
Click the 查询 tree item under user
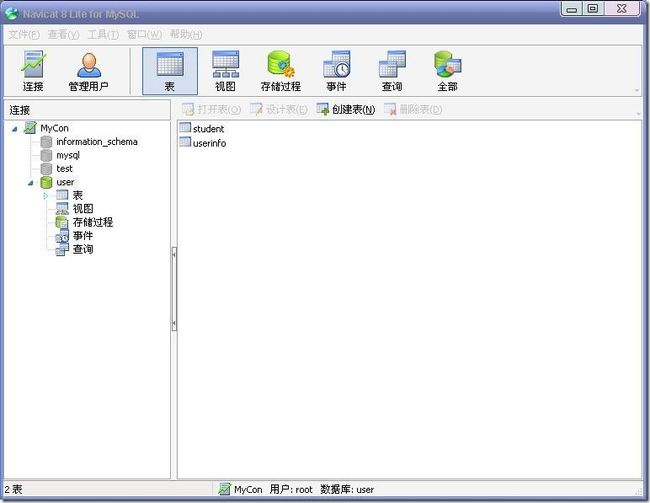[83, 249]
